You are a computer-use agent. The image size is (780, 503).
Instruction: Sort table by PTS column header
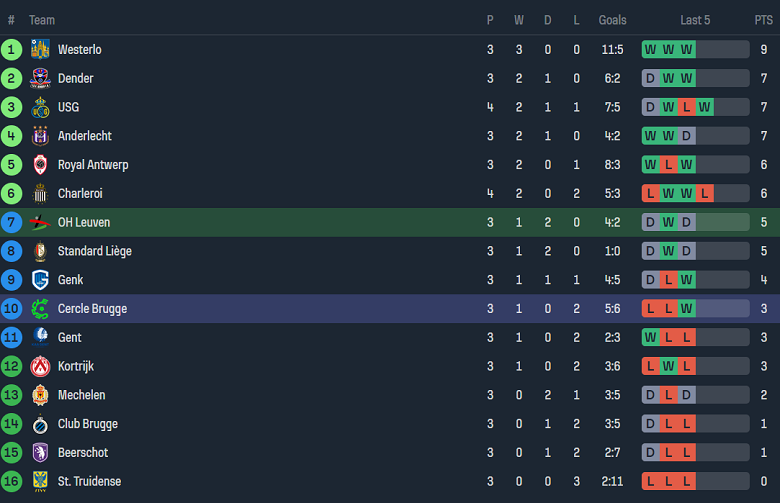point(763,20)
